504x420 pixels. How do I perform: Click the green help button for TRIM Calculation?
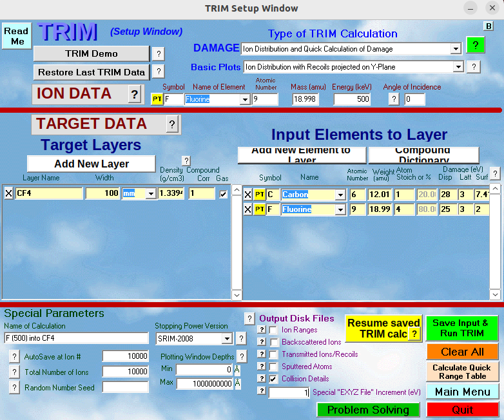coord(476,45)
